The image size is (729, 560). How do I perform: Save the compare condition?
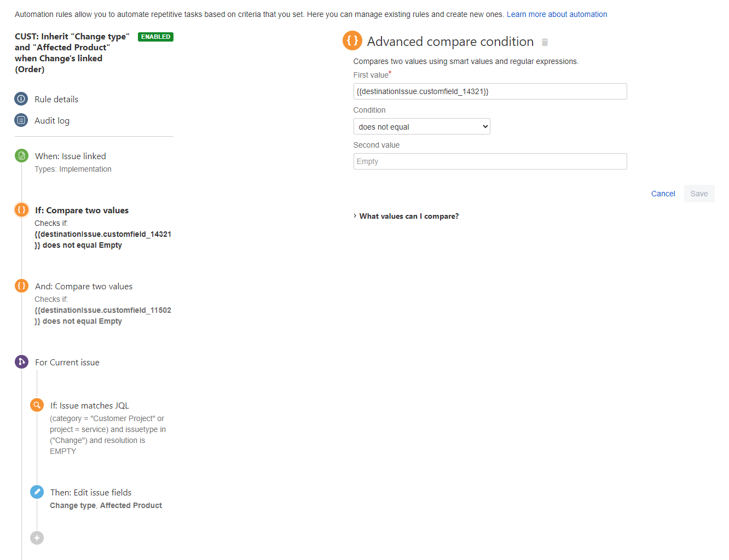tap(699, 194)
